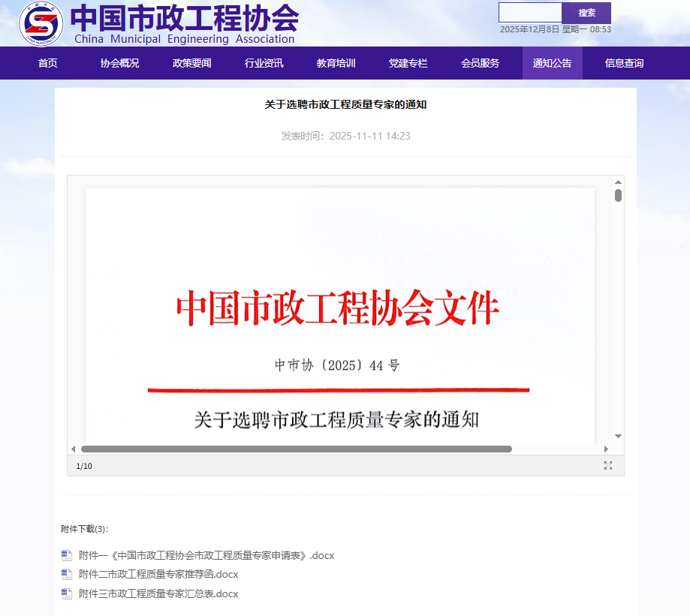Switch to the 教育培训 section
The height and width of the screenshot is (616, 690).
(336, 63)
